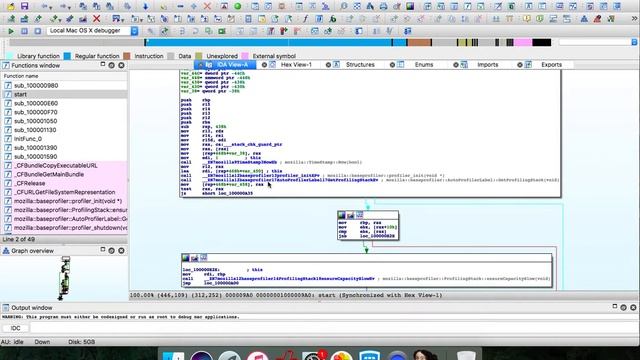Image resolution: width=640 pixels, height=360 pixels.
Task: Click the green refresh arrows debugger icon
Action: coord(164,31)
